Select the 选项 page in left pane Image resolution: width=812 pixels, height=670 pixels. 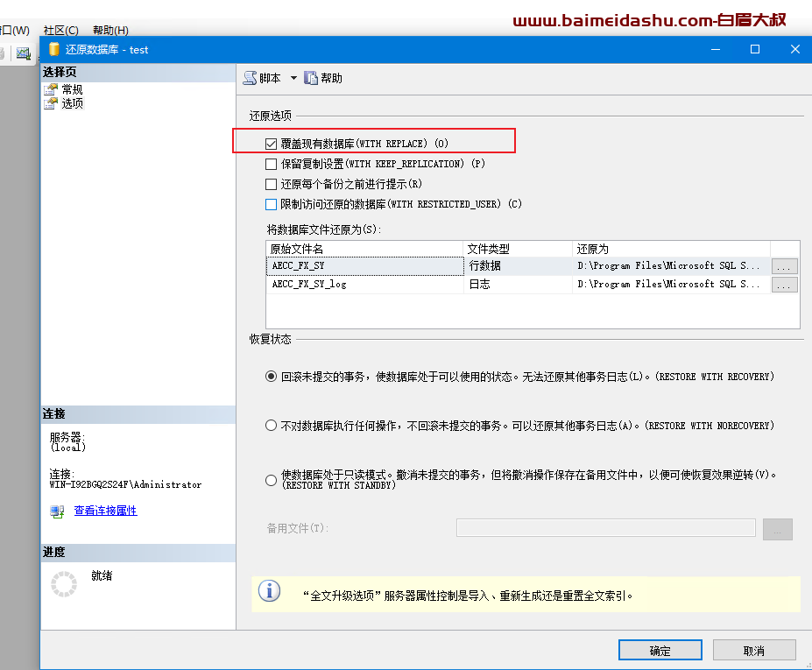tap(72, 103)
